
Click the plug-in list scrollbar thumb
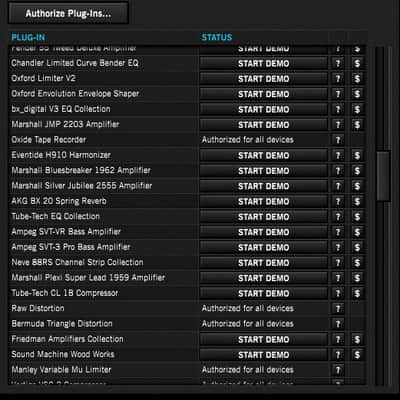383,176
